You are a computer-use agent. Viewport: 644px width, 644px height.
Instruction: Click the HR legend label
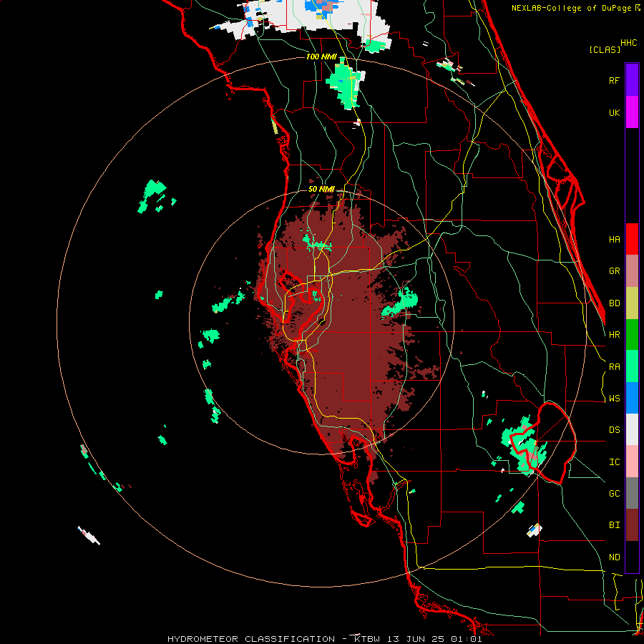[x=614, y=335]
